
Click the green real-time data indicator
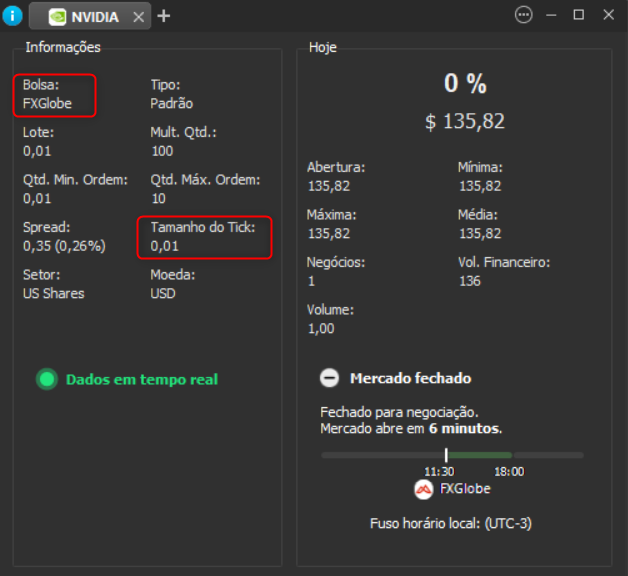click(x=46, y=379)
